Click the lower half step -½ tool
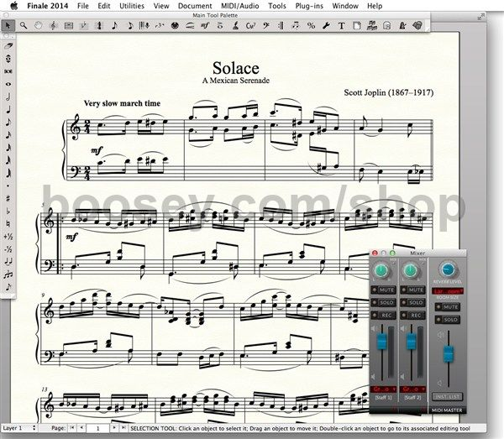 8,249
